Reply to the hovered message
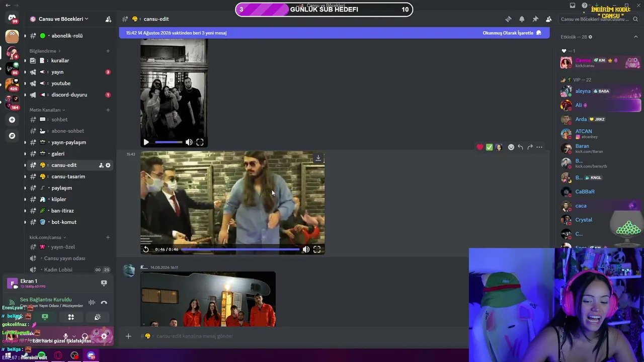 (520, 147)
